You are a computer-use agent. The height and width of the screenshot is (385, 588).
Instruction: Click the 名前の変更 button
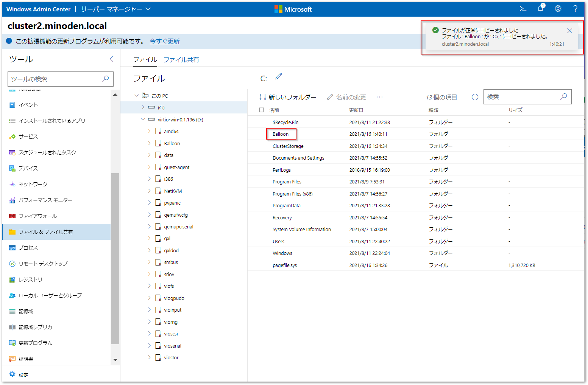[346, 97]
